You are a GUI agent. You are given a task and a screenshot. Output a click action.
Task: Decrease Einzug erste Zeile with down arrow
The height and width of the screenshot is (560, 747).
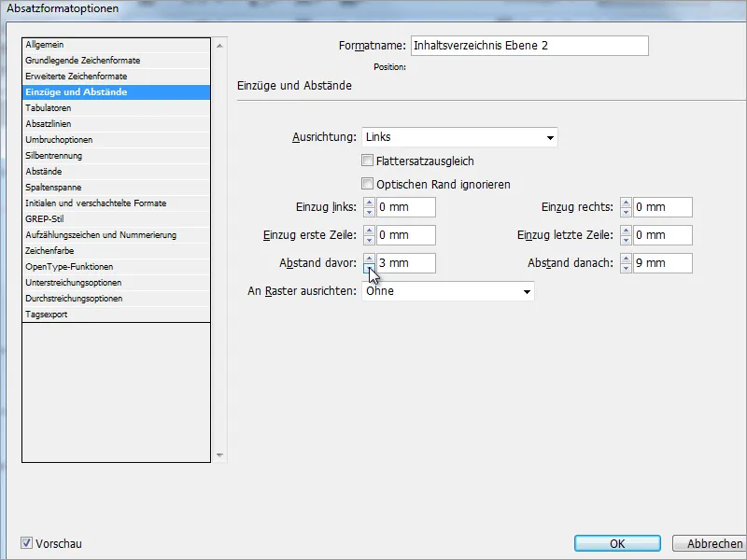369,240
